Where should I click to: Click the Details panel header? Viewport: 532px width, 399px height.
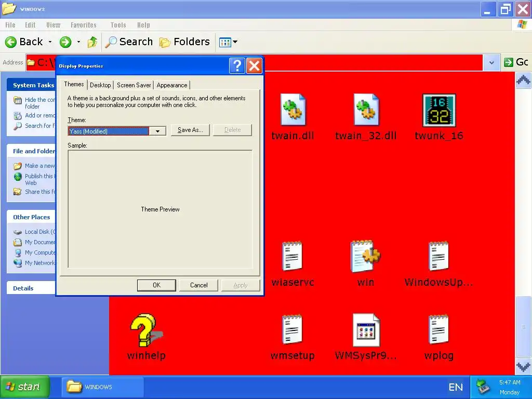click(x=31, y=288)
